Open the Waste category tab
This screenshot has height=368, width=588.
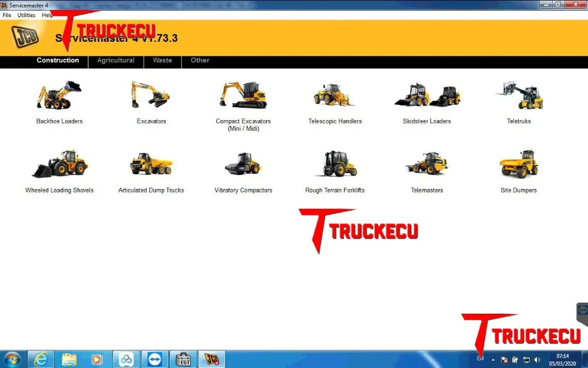(x=162, y=61)
